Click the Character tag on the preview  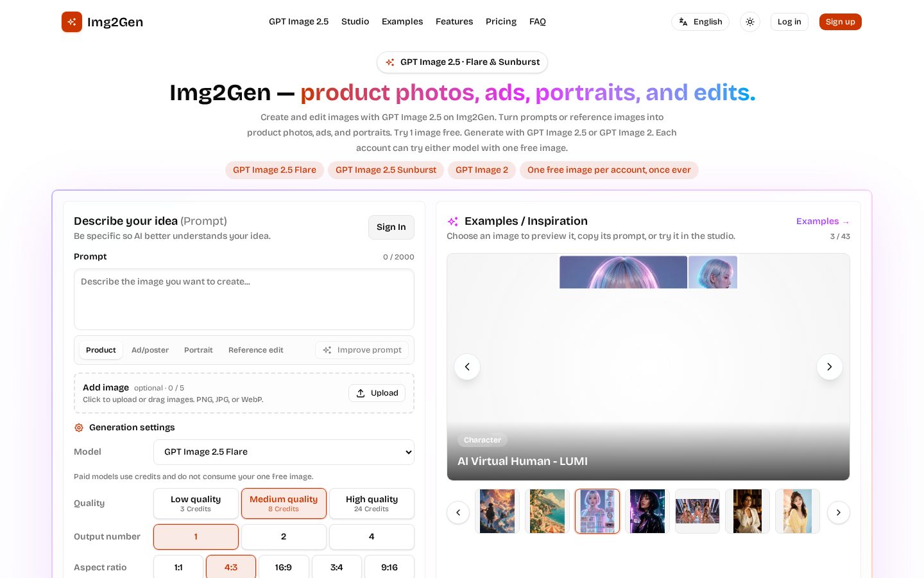click(x=483, y=440)
